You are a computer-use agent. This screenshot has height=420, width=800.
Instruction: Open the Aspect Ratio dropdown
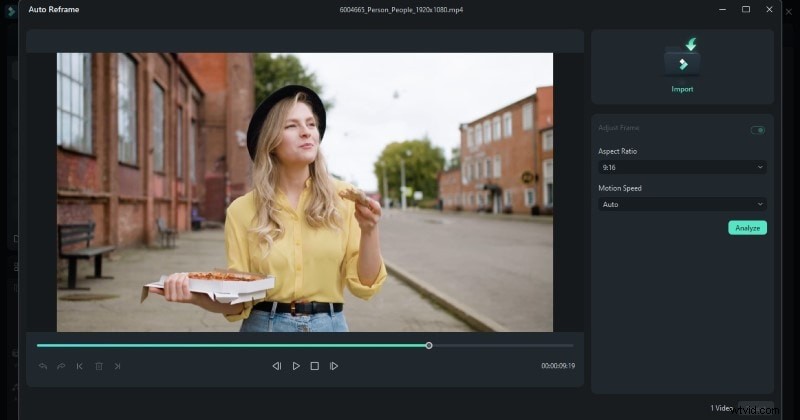(x=682, y=167)
